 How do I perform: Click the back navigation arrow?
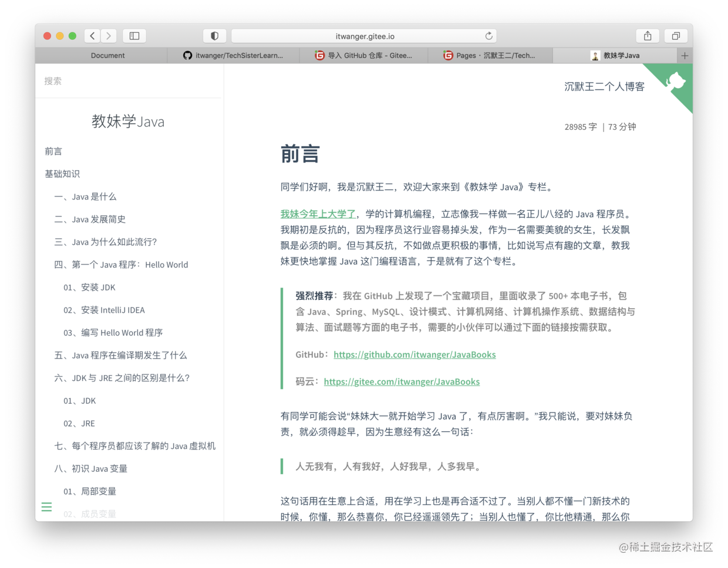(x=92, y=36)
